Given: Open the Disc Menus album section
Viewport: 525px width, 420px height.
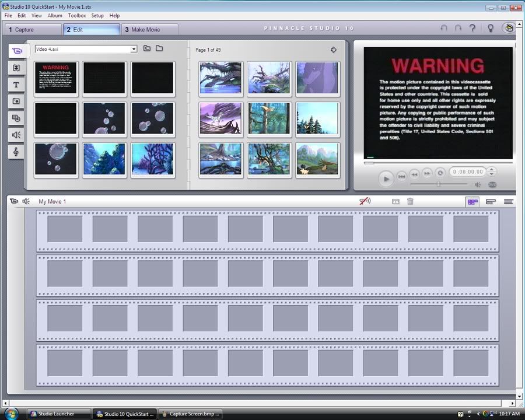Looking at the screenshot, I should [x=16, y=118].
